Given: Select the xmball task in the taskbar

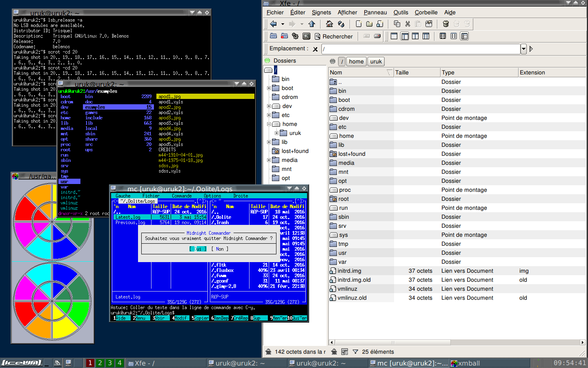Looking at the screenshot, I should (490, 363).
